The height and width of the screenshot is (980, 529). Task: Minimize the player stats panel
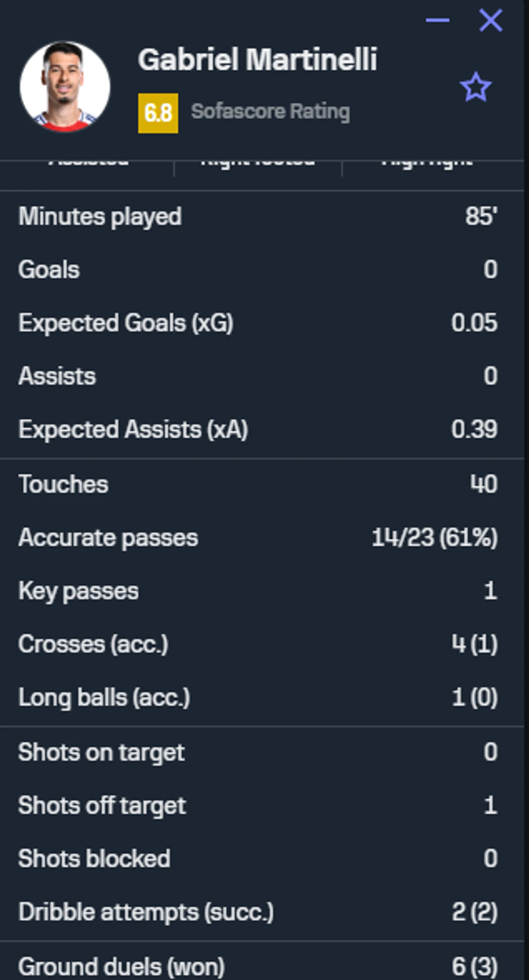(x=437, y=21)
